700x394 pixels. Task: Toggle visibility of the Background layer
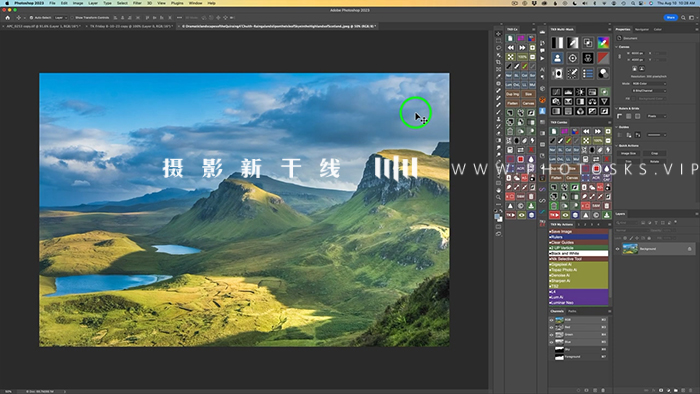[618, 249]
